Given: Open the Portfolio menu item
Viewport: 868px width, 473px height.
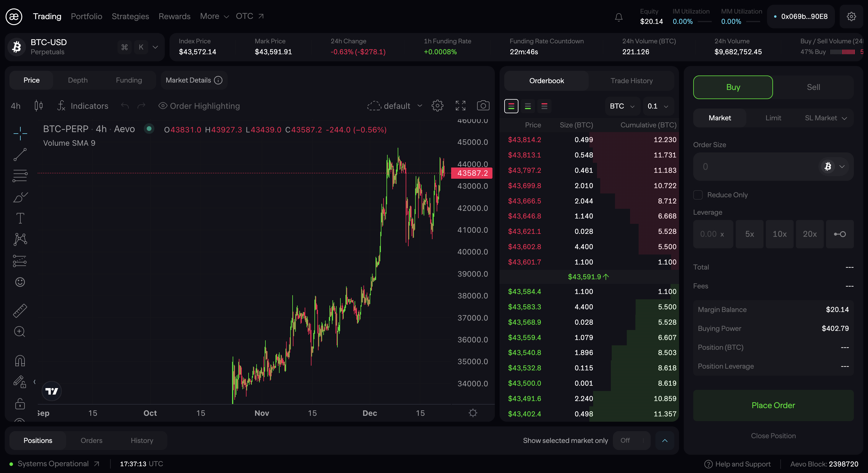Looking at the screenshot, I should 87,16.
